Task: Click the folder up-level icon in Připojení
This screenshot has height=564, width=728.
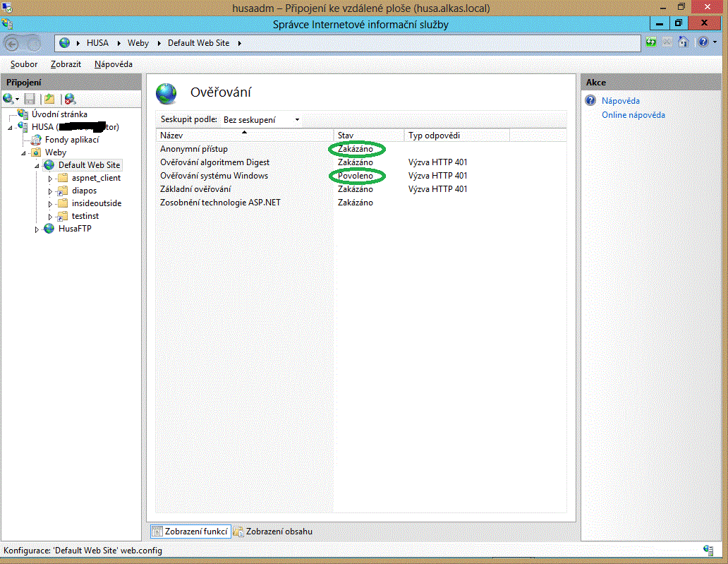Action: point(49,99)
